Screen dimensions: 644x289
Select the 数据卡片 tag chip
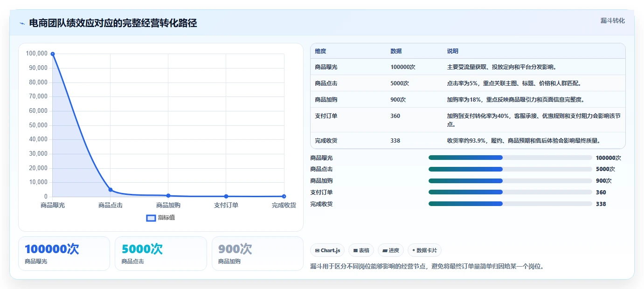[x=424, y=250]
